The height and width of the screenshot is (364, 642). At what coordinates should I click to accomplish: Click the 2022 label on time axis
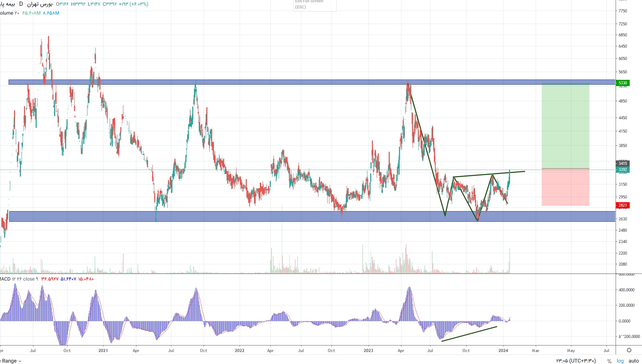click(240, 351)
